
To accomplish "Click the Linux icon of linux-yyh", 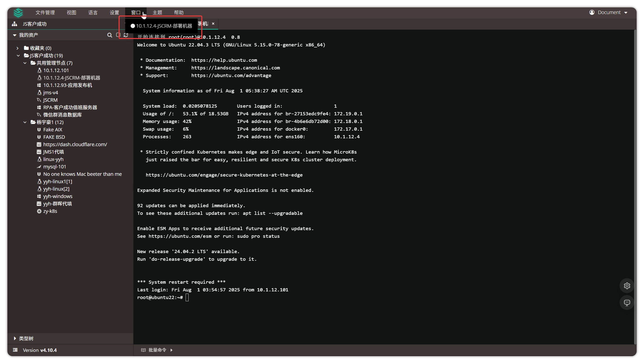I will click(39, 159).
